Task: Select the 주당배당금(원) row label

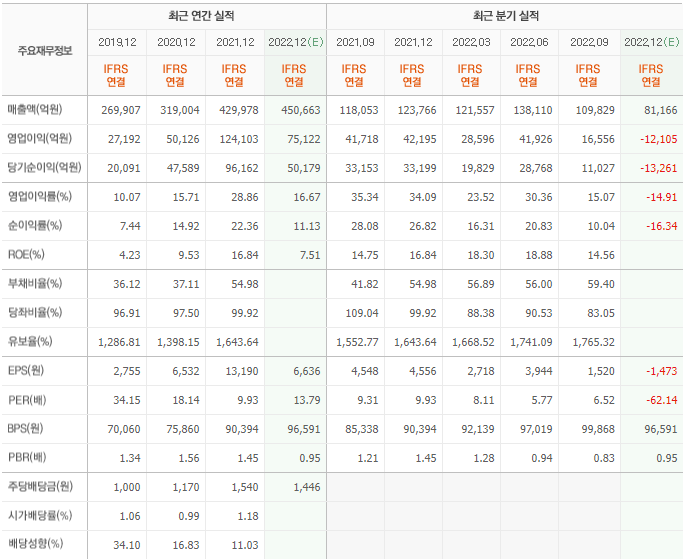Action: point(40,486)
